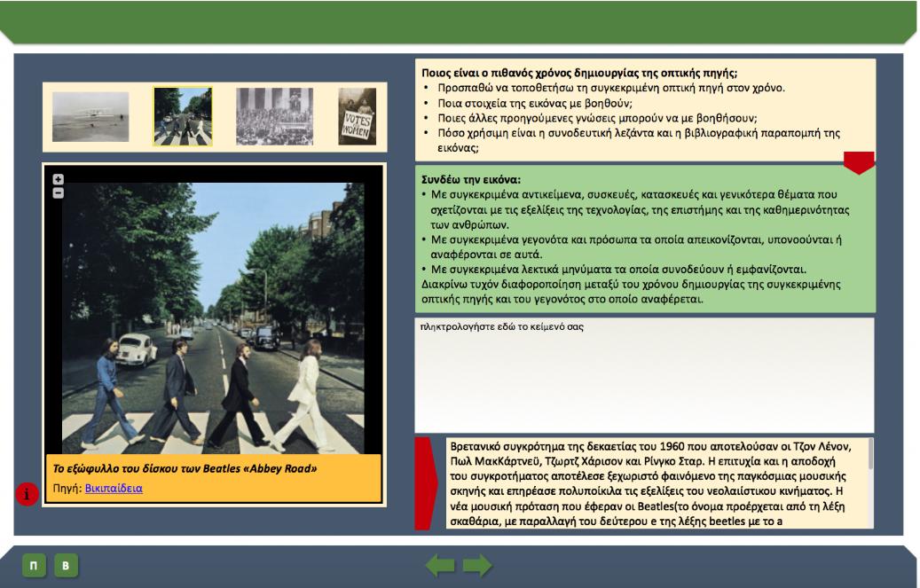
Task: Click the bullet 'Ποιες άλλες προηγούμενες γνώσεις μπορούν να με βοηθήσουν'
Action: point(597,118)
